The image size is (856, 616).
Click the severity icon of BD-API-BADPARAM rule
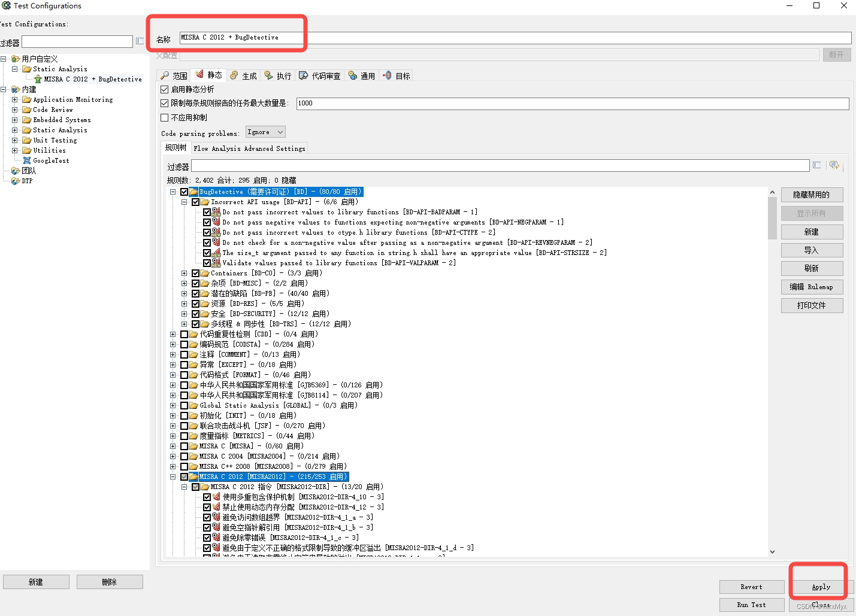tap(216, 212)
